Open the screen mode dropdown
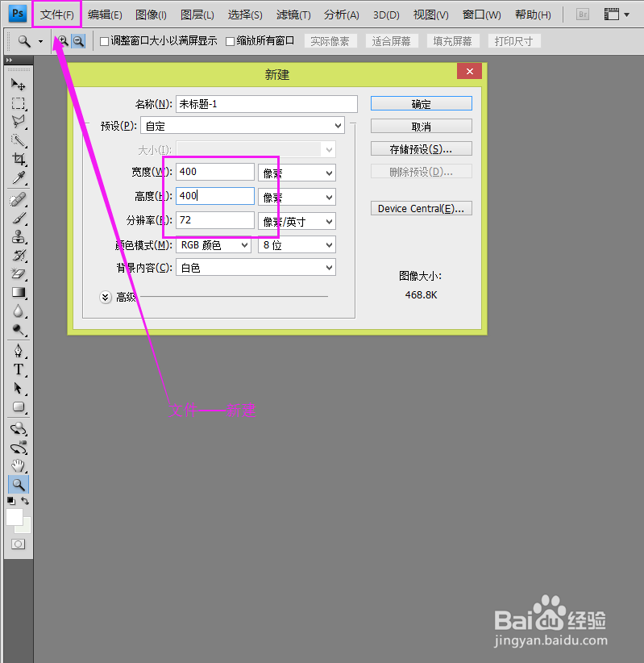The height and width of the screenshot is (663, 644). click(617, 15)
